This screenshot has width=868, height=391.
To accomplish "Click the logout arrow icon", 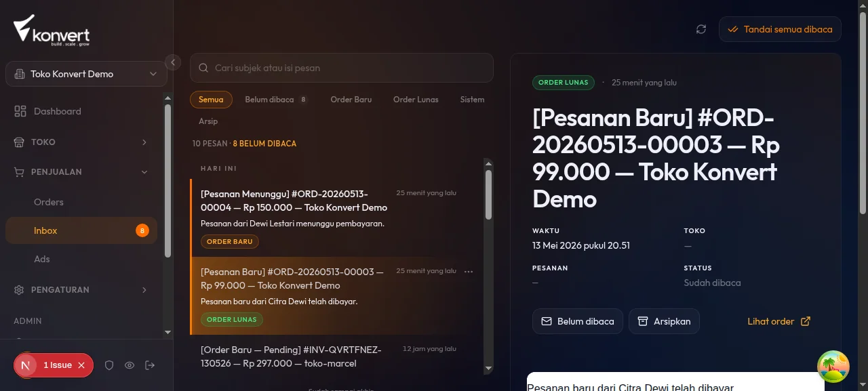I will pyautogui.click(x=150, y=365).
